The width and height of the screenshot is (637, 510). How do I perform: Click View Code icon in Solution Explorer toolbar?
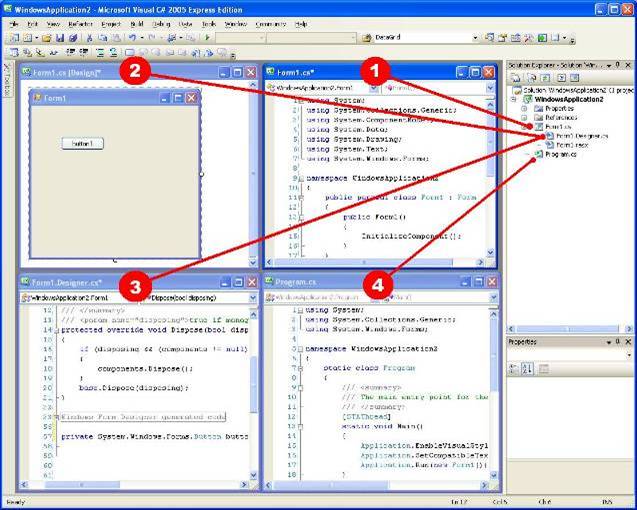pos(561,78)
